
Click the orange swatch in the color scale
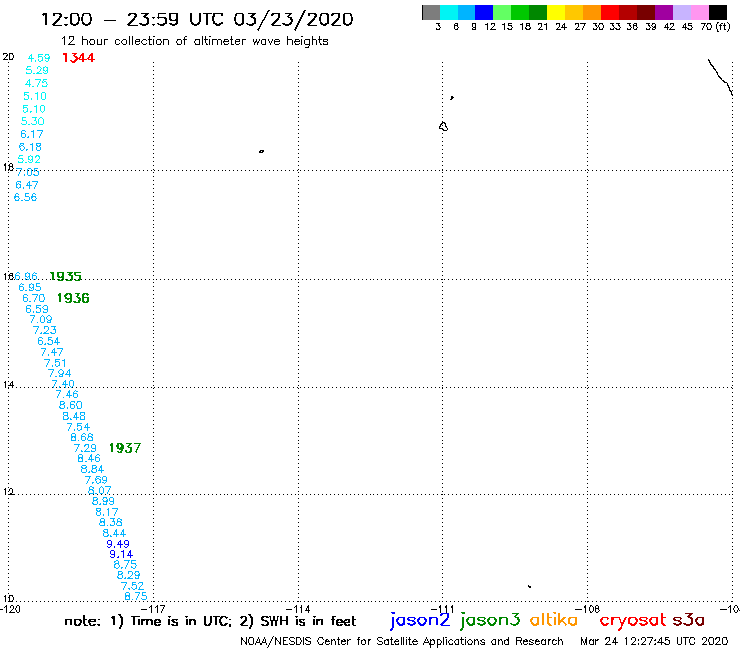click(592, 12)
